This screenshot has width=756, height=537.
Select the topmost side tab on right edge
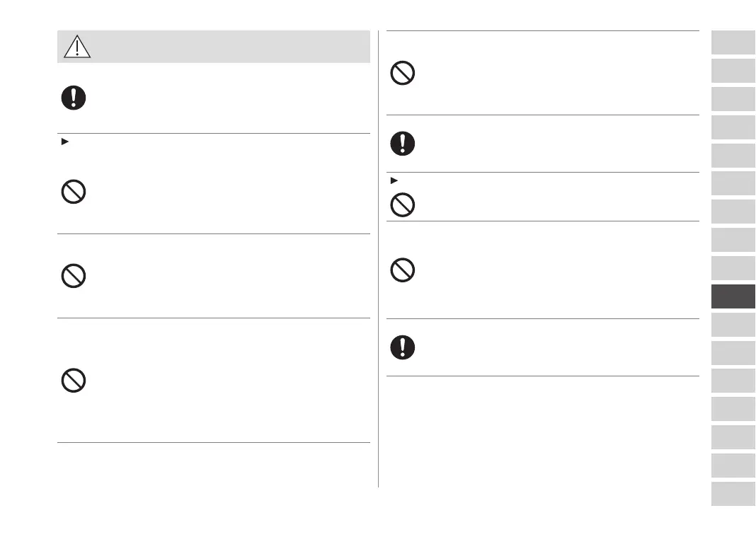pos(733,42)
